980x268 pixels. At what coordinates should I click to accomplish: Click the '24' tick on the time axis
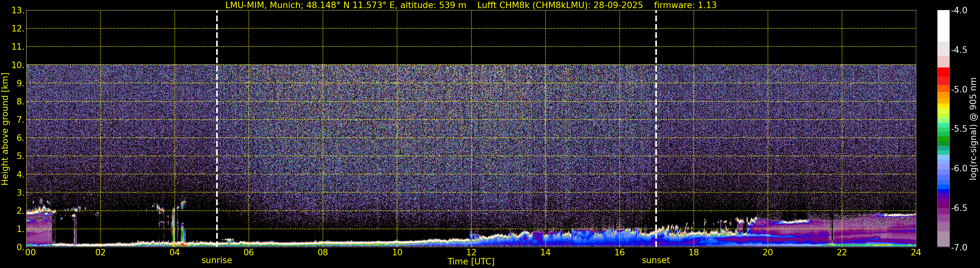click(916, 252)
